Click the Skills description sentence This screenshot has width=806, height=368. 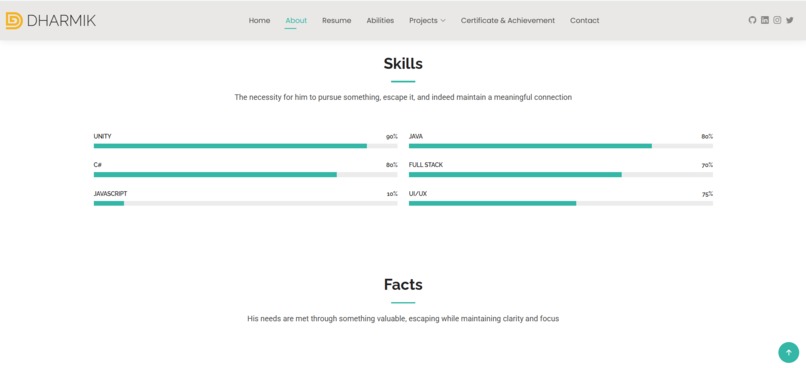tap(403, 97)
